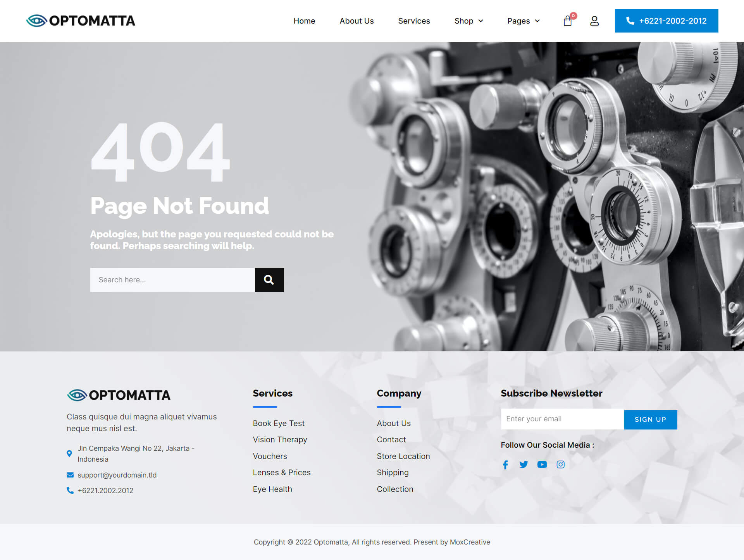The image size is (744, 560).
Task: Open the Instagram social icon
Action: point(560,465)
